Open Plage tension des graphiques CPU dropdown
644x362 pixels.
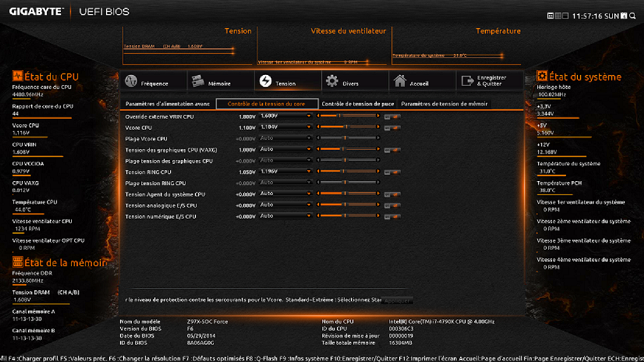286,160
